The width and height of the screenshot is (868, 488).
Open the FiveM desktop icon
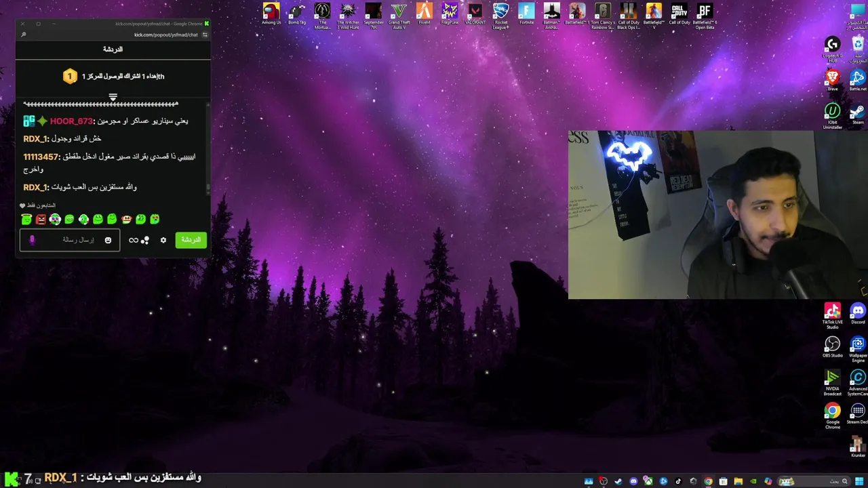[x=425, y=15]
